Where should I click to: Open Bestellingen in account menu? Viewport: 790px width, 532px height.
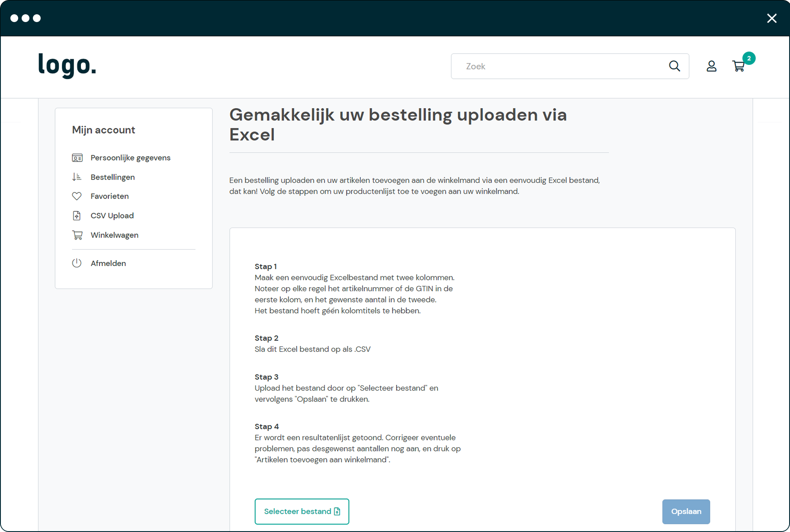pyautogui.click(x=112, y=177)
